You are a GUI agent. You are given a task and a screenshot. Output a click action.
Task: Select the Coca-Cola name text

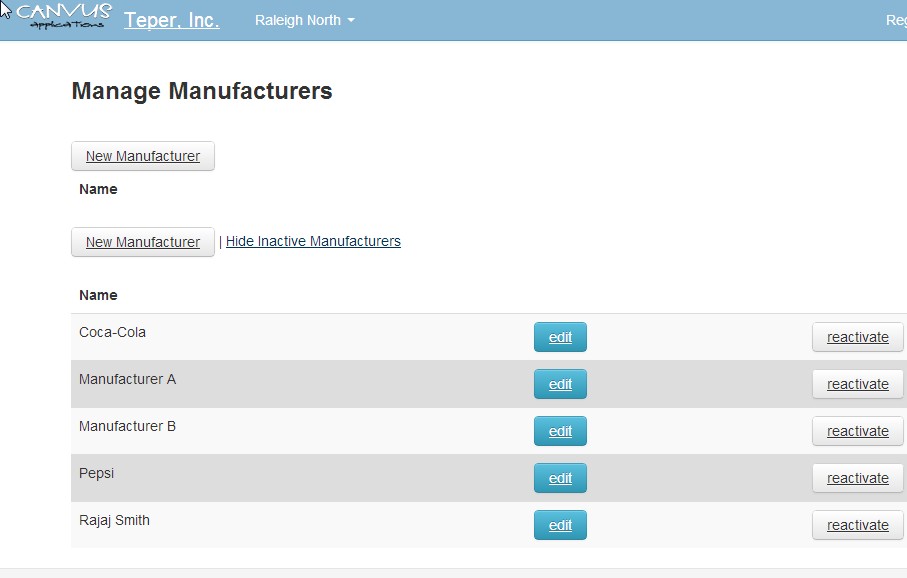click(112, 332)
